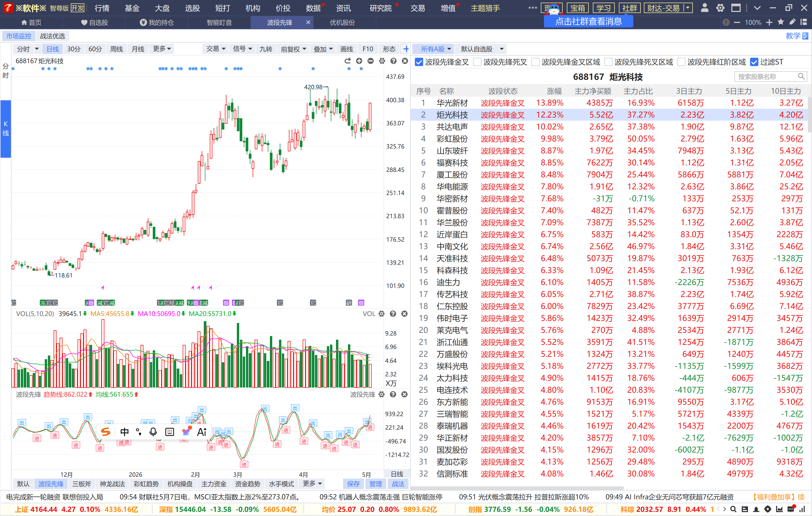Screen dimensions: 812x516
Task: Open VOL indicator settings gear
Action: click(x=381, y=314)
